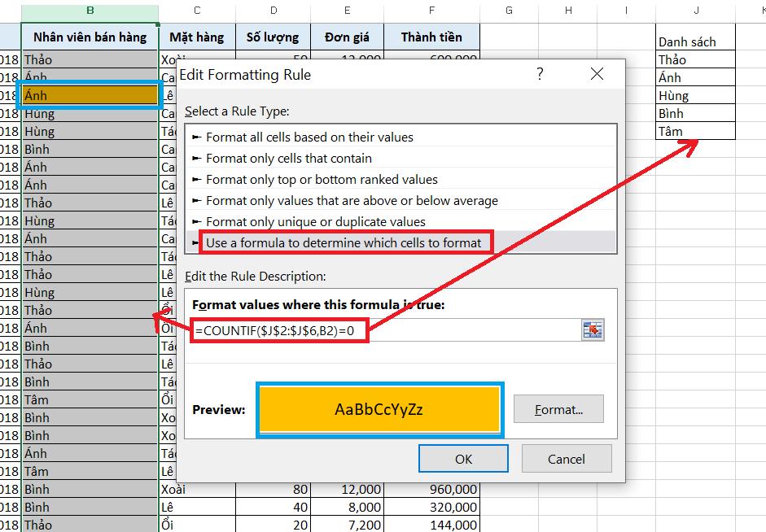
Task: Click the Help question mark in the dialog
Action: 539,74
